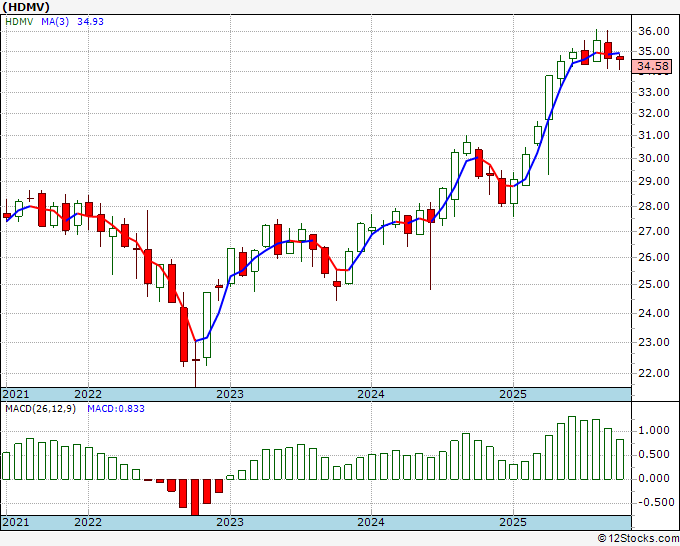Click the 31.00 price axis label
The height and width of the screenshot is (546, 680).
654,136
